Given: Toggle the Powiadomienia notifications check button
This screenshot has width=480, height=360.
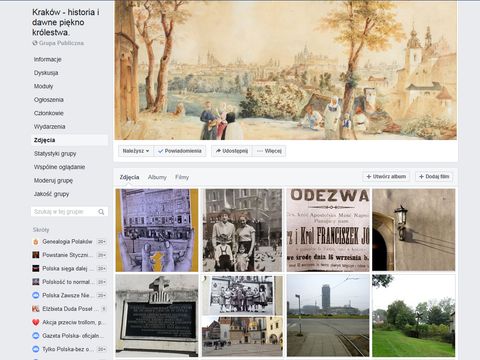Looking at the screenshot, I should pos(180,151).
